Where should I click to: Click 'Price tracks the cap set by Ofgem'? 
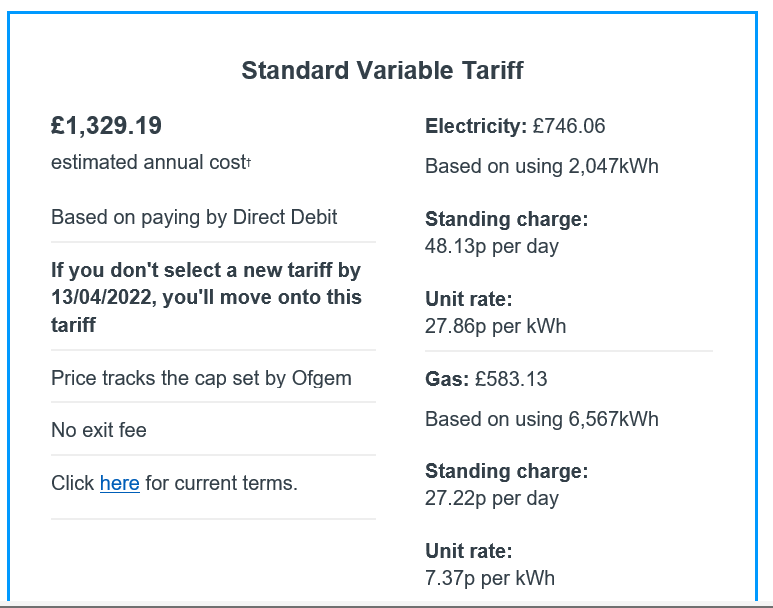pos(201,379)
